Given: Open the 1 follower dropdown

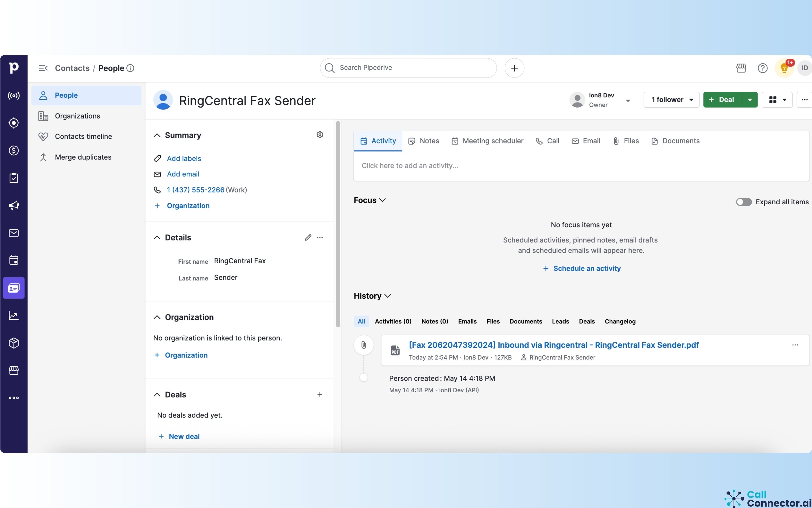Looking at the screenshot, I should [671, 100].
